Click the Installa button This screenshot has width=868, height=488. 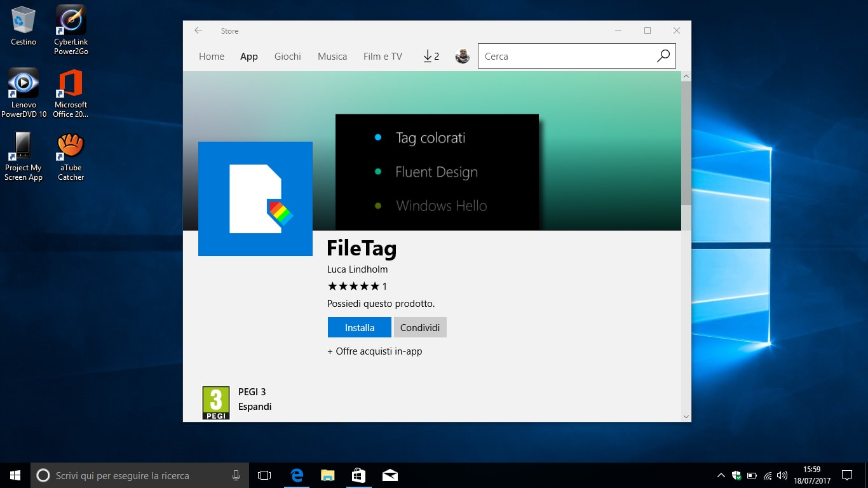[360, 327]
